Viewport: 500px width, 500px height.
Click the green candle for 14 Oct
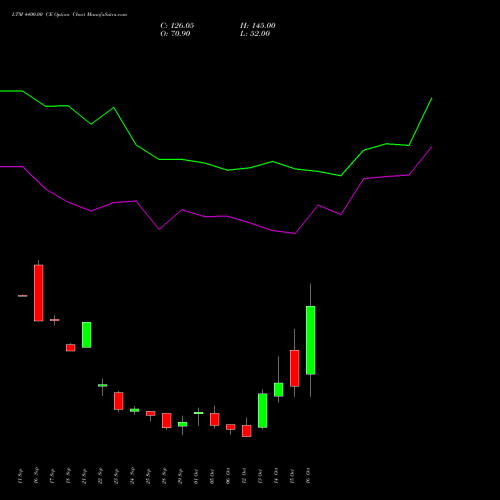[279, 389]
